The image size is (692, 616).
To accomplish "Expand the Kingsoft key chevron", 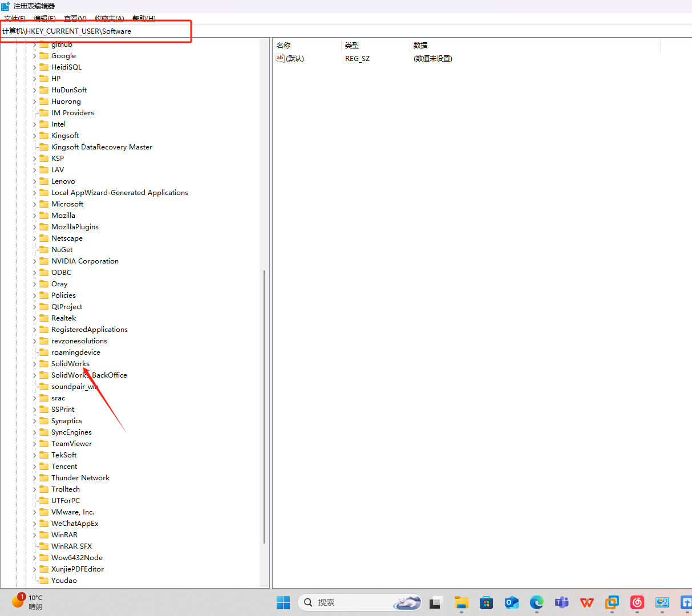I will (x=34, y=136).
